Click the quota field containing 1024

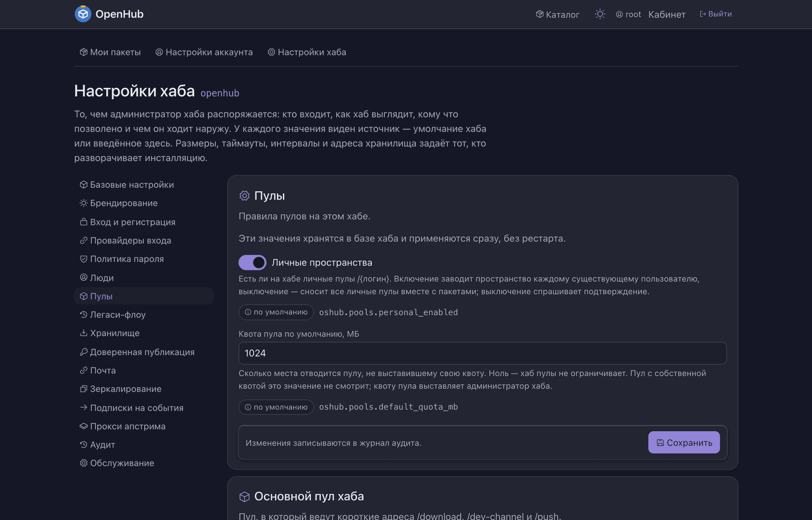point(483,353)
